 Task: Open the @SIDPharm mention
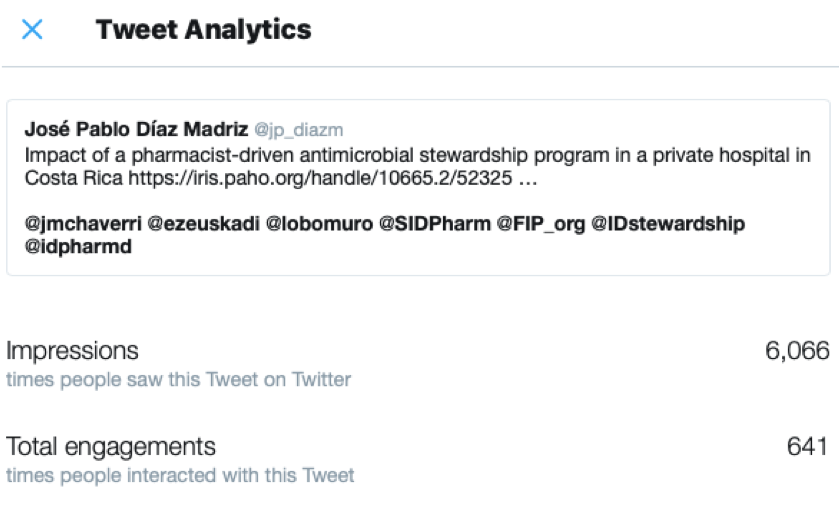[x=434, y=224]
